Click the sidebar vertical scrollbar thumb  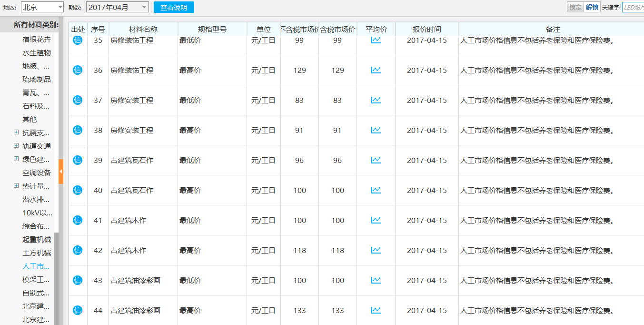click(x=56, y=278)
